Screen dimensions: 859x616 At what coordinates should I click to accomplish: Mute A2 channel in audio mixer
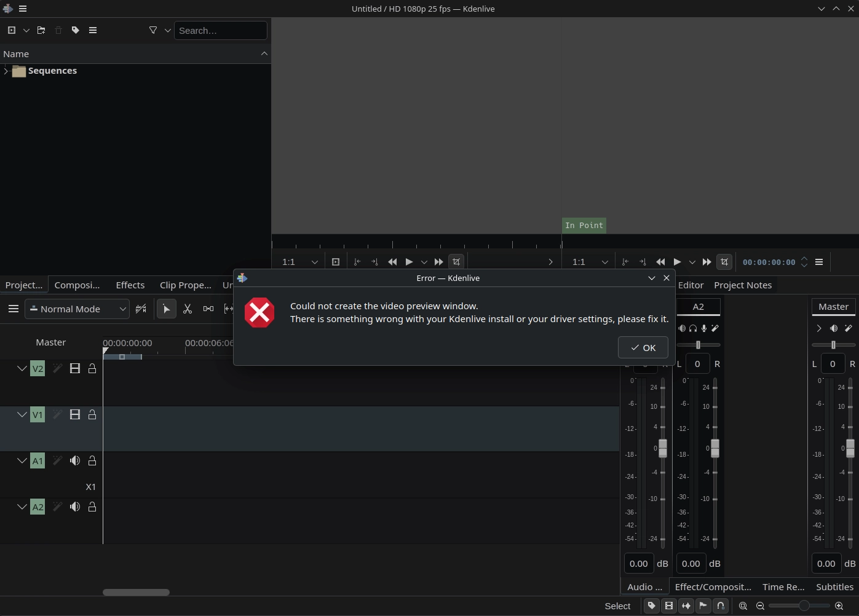coord(682,328)
